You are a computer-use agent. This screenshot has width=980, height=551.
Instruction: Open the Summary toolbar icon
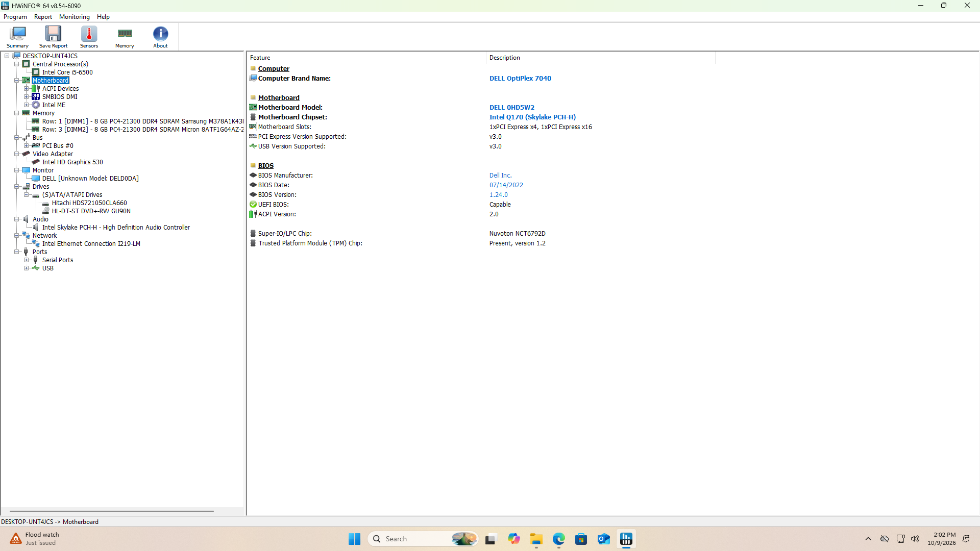coord(17,37)
